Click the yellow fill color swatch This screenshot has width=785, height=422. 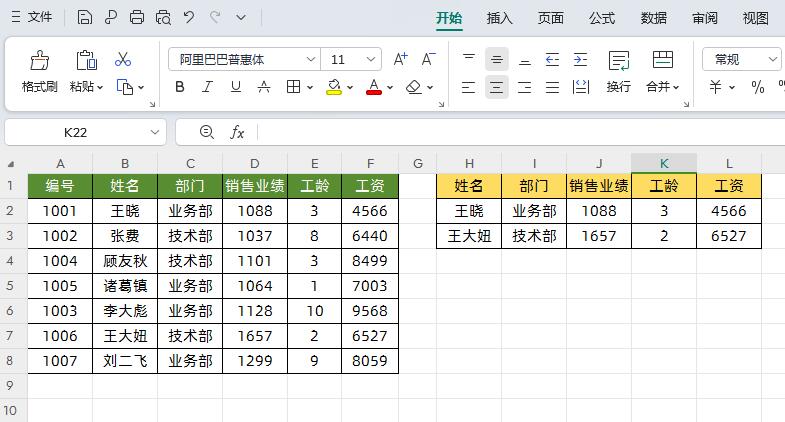point(334,88)
